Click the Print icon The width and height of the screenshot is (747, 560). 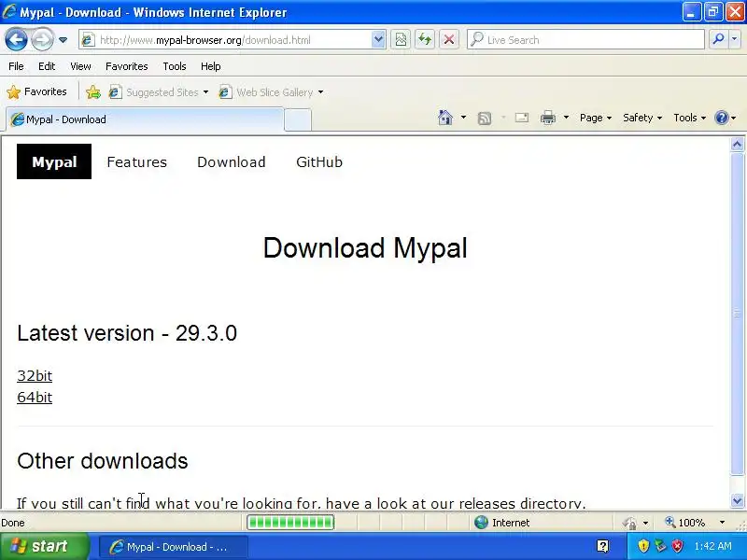click(x=548, y=118)
